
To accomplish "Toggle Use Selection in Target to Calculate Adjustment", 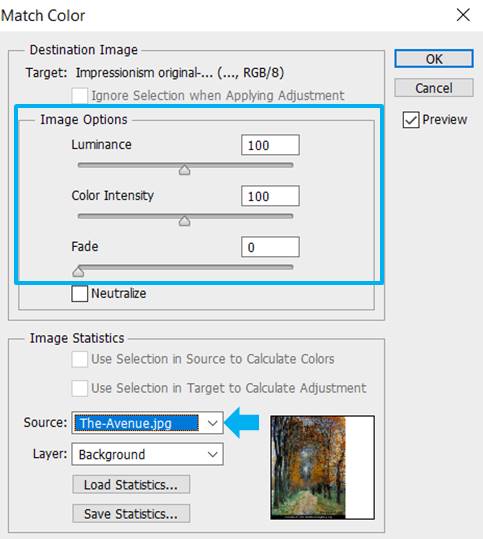I will tap(79, 388).
